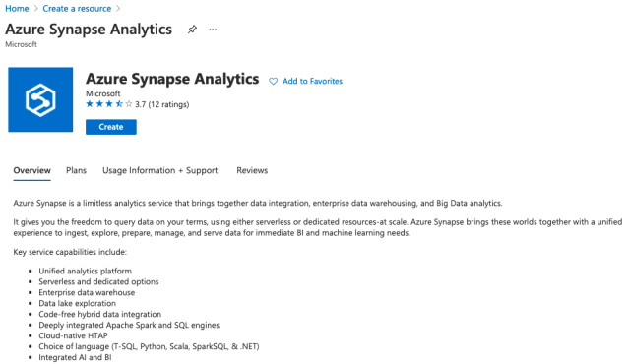Click the Azure Synapse logo tile
630x364 pixels.
pos(40,99)
